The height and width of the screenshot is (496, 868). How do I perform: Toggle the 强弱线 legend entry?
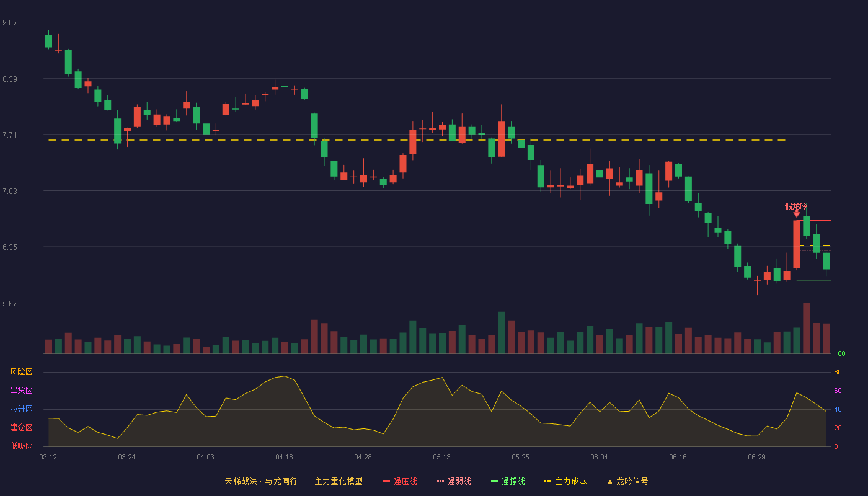click(454, 481)
